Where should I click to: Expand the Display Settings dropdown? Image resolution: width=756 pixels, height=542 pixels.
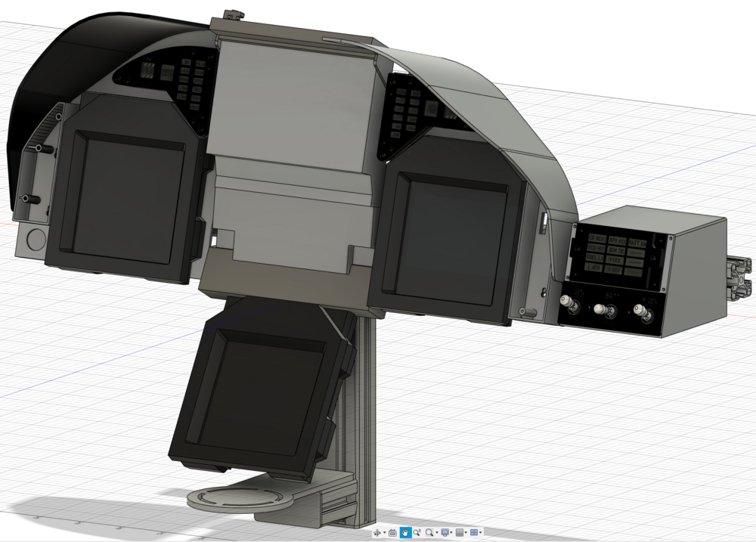coord(451,532)
